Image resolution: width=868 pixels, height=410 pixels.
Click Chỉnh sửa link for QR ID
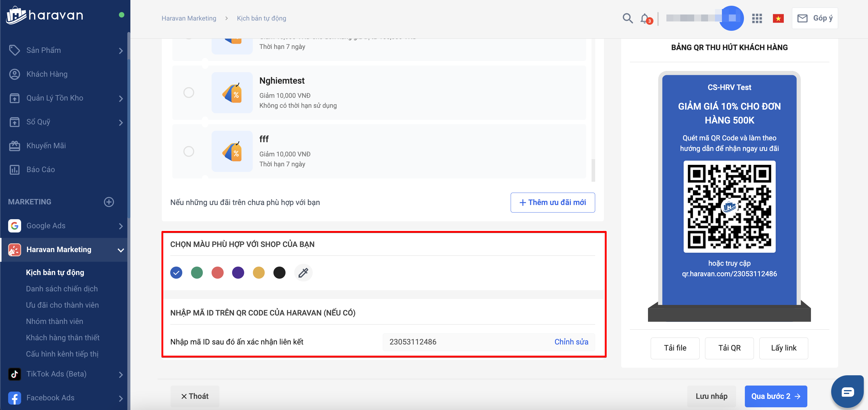(x=571, y=341)
